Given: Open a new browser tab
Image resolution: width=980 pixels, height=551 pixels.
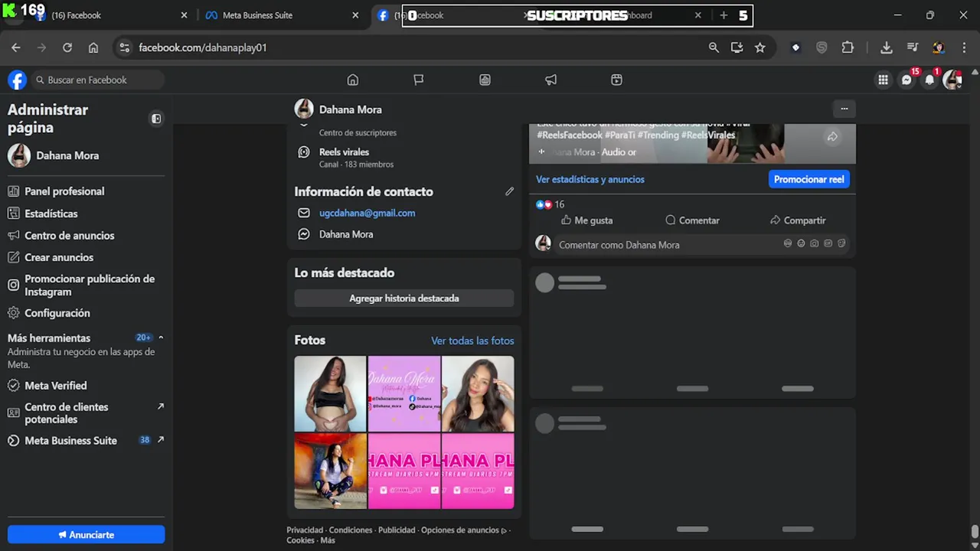Looking at the screenshot, I should point(724,15).
